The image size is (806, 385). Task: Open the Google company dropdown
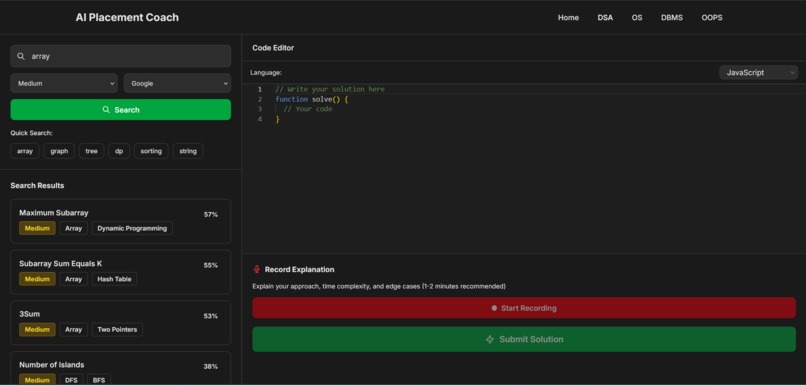click(177, 83)
